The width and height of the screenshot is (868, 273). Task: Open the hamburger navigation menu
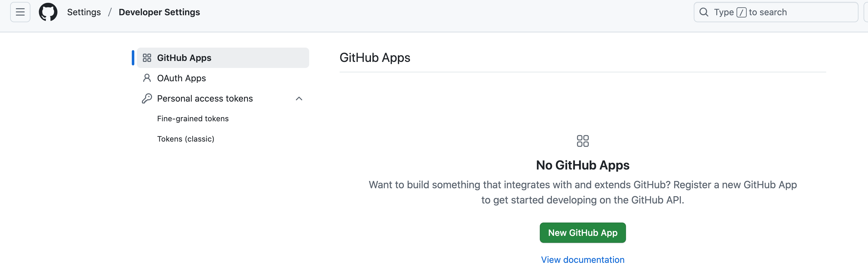(x=20, y=12)
